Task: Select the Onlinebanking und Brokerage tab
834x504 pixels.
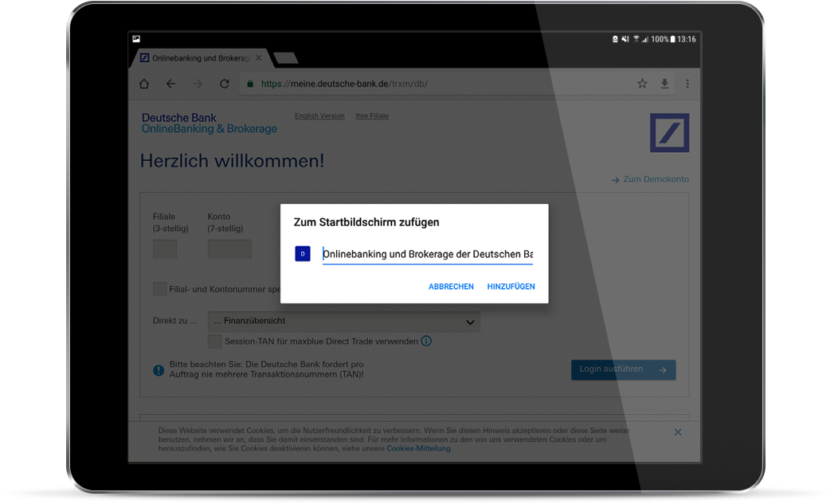Action: click(199, 57)
